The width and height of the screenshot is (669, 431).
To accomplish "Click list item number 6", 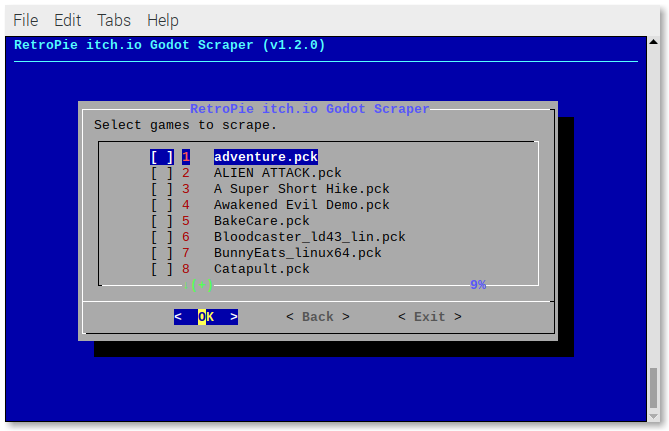I will (x=186, y=237).
